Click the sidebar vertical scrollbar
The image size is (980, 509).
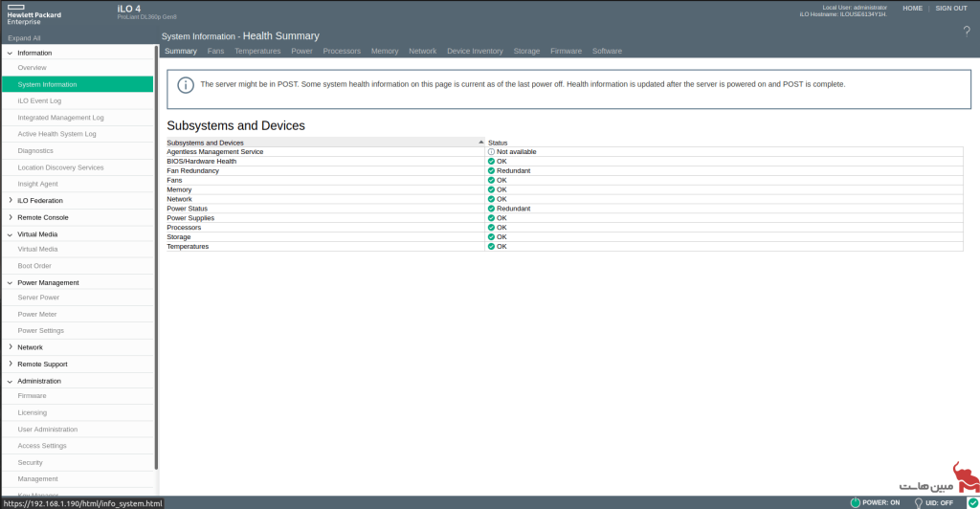pyautogui.click(x=156, y=256)
